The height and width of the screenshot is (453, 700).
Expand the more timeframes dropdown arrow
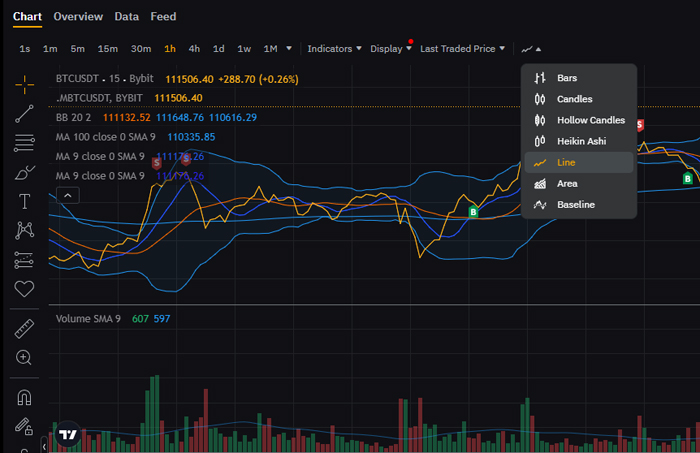[x=289, y=48]
